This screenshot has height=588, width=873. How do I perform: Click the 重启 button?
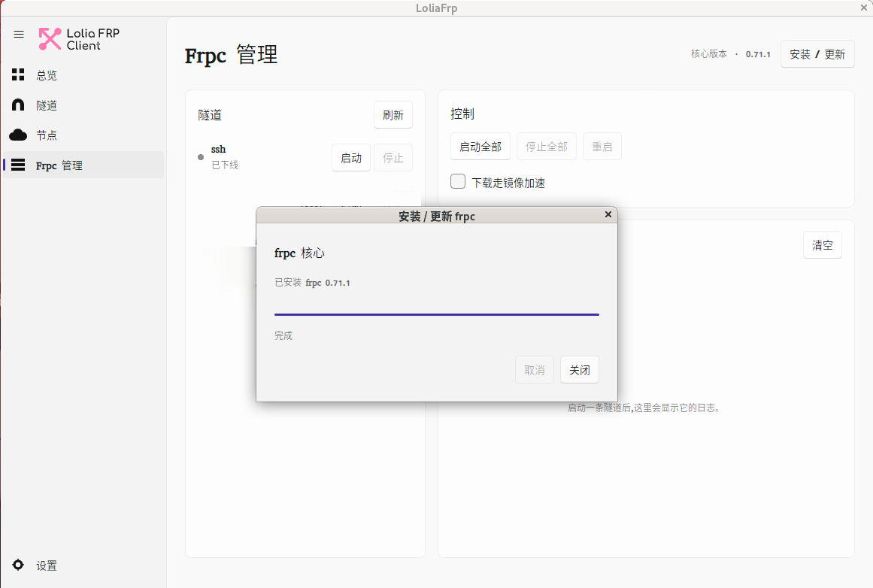point(602,147)
